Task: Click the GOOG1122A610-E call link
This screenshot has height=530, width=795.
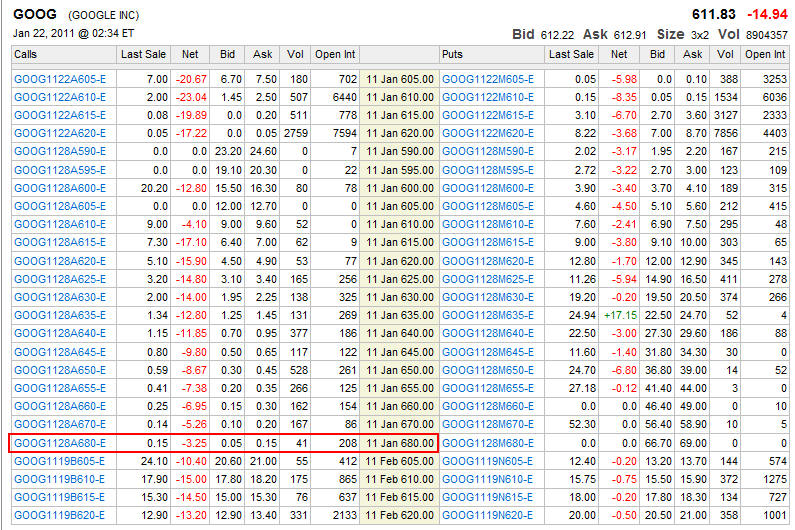Action: click(x=58, y=96)
